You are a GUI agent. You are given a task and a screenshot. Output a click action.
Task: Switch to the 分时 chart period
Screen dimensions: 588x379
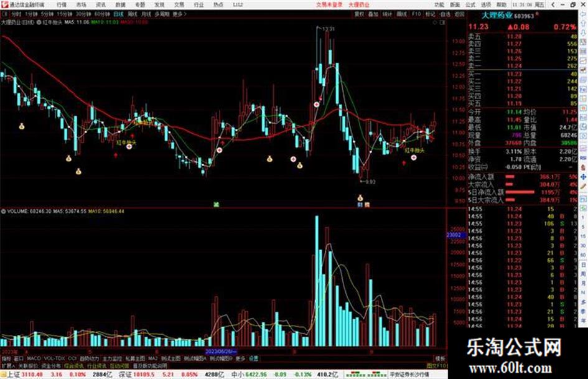point(16,14)
